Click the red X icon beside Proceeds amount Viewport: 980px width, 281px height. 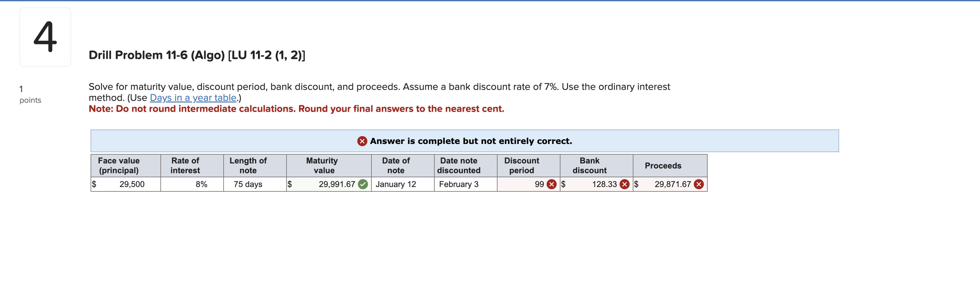click(x=699, y=185)
